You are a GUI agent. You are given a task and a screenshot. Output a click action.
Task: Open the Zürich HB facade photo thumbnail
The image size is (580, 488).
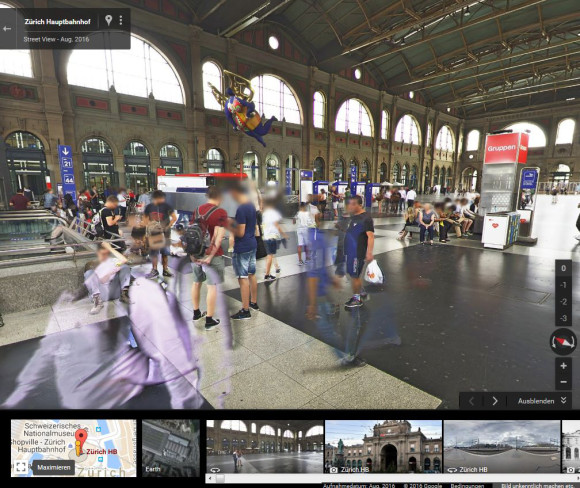(384, 447)
